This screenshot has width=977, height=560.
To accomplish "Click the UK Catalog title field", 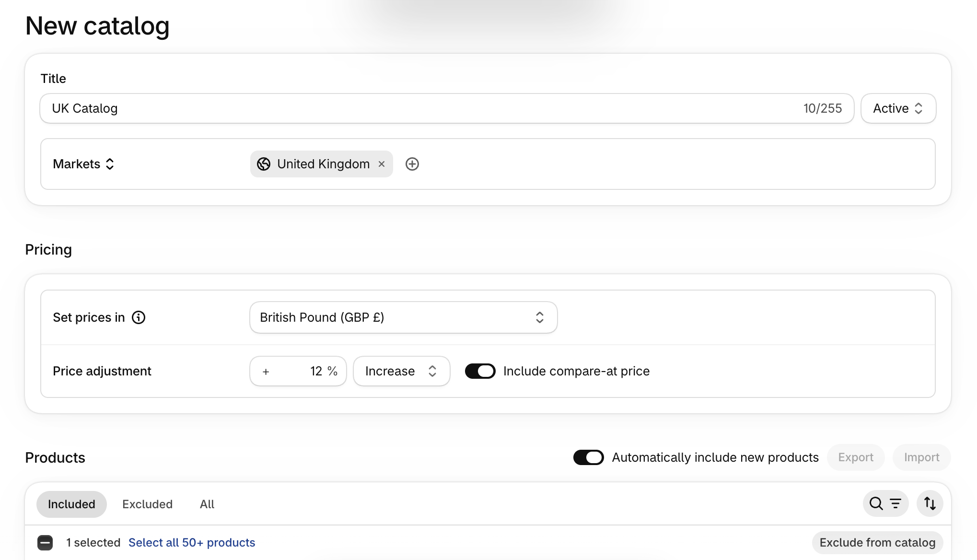I will point(447,108).
